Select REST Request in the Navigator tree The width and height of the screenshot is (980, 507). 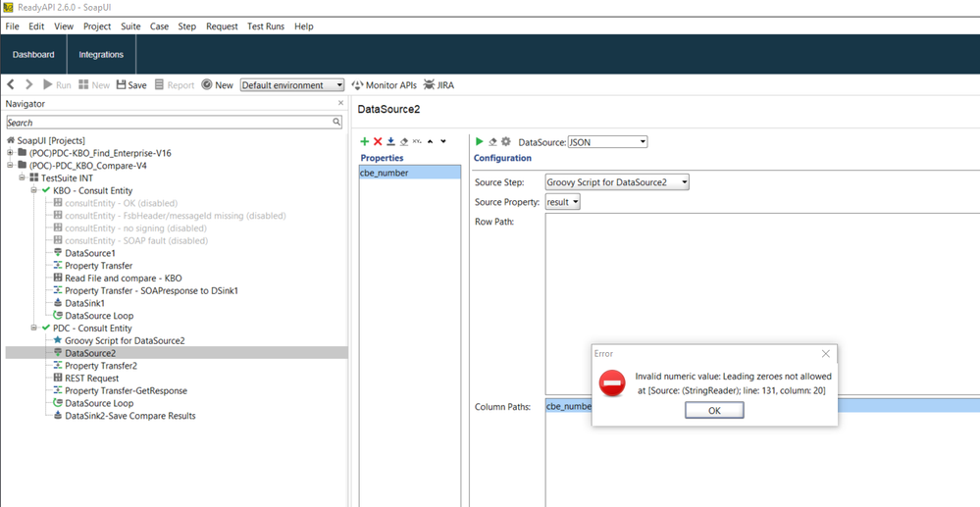pyautogui.click(x=91, y=379)
